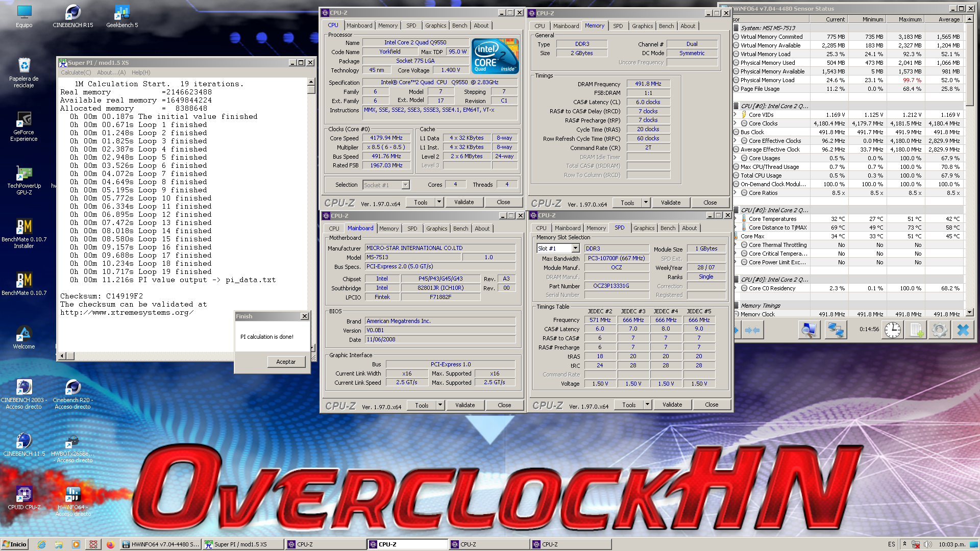The width and height of the screenshot is (980, 551).
Task: Launch CPUID CPU-Z desktop icon
Action: (x=24, y=498)
